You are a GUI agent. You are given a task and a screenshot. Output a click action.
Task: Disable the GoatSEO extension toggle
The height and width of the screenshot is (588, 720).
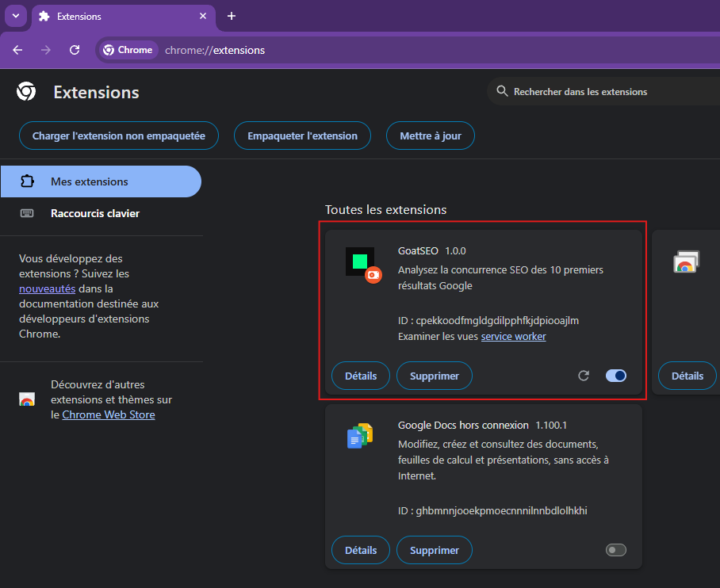616,376
